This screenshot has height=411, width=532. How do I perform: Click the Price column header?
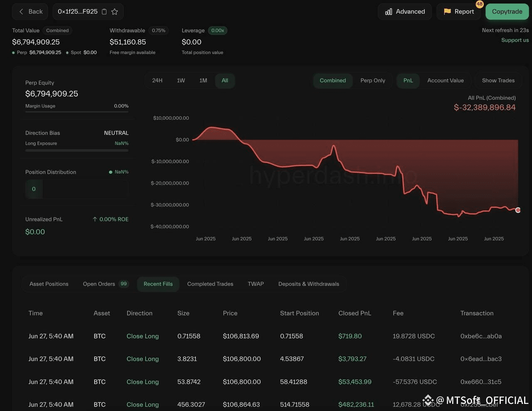[230, 313]
